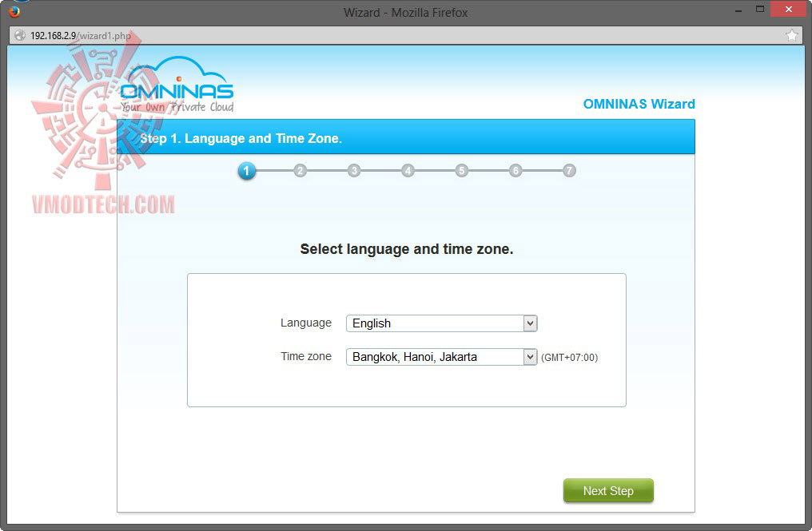Click 'Select language and time zone.' heading
Image resolution: width=812 pixels, height=531 pixels.
pos(407,249)
